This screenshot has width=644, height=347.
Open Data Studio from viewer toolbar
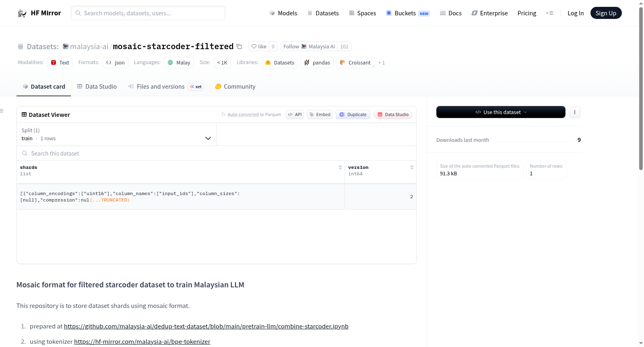pyautogui.click(x=393, y=114)
